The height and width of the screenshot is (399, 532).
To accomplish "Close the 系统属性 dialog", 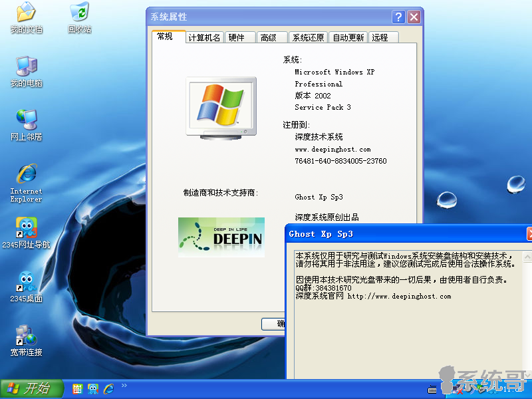I will point(414,17).
